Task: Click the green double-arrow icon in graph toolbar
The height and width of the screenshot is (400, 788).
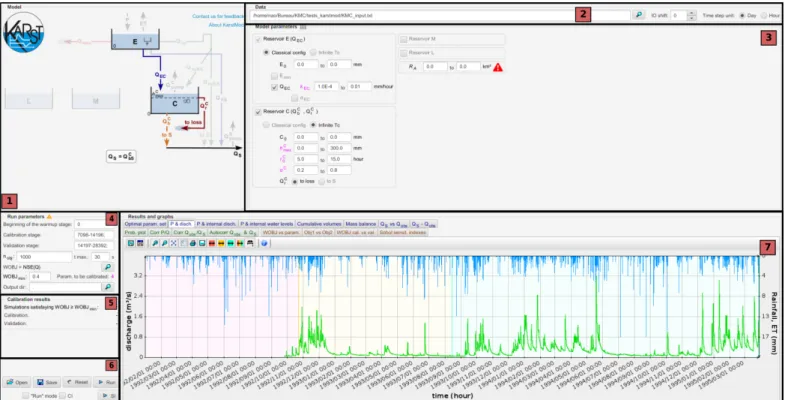Action: tap(231, 243)
